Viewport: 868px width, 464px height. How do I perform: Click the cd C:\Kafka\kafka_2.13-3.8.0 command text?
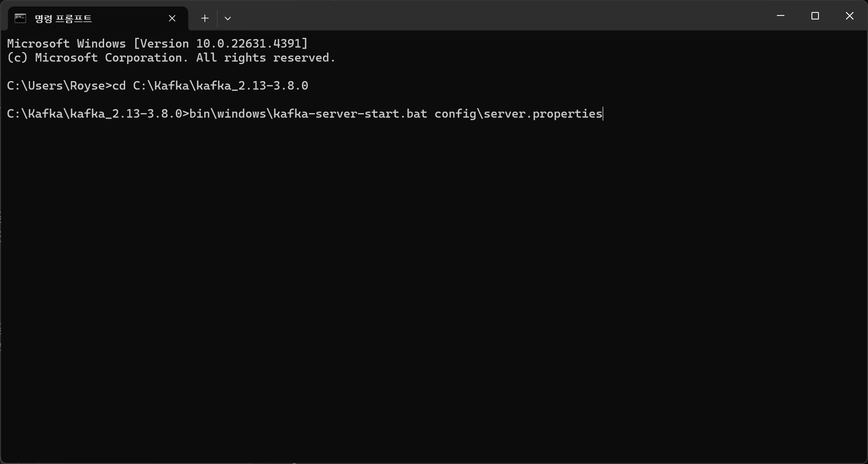(x=210, y=86)
